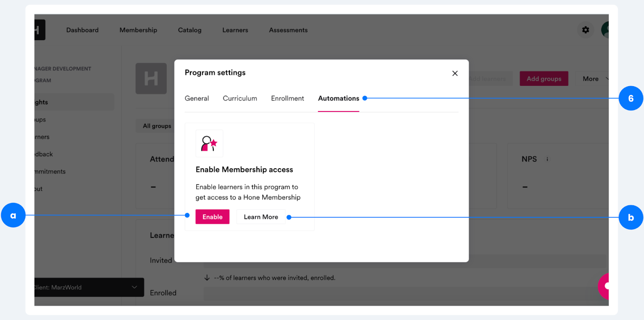Click the Enrolled progress bar
The height and width of the screenshot is (320, 644).
pyautogui.click(x=405, y=293)
